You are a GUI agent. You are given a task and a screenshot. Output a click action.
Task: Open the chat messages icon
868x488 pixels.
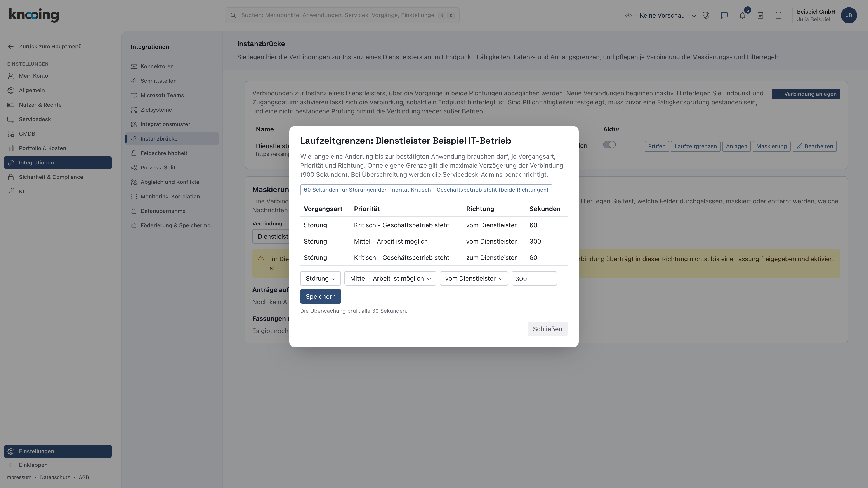pos(724,15)
